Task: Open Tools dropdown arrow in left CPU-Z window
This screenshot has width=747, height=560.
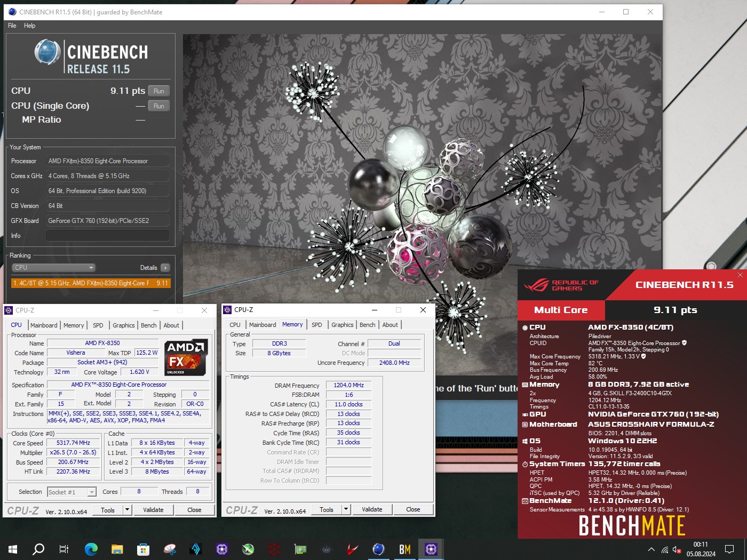Action: 127,510
